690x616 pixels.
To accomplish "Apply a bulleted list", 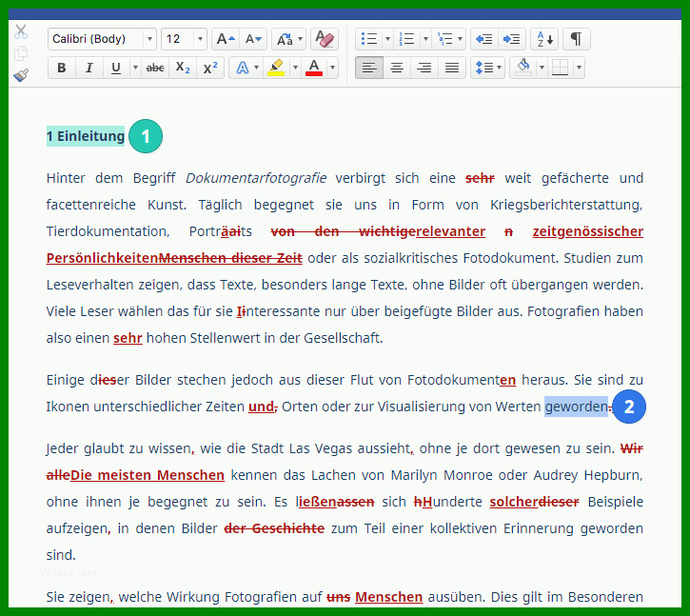I will coord(369,39).
